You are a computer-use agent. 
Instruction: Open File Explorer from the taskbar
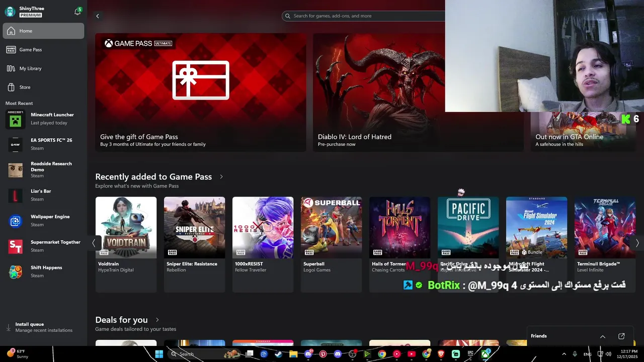click(x=293, y=354)
